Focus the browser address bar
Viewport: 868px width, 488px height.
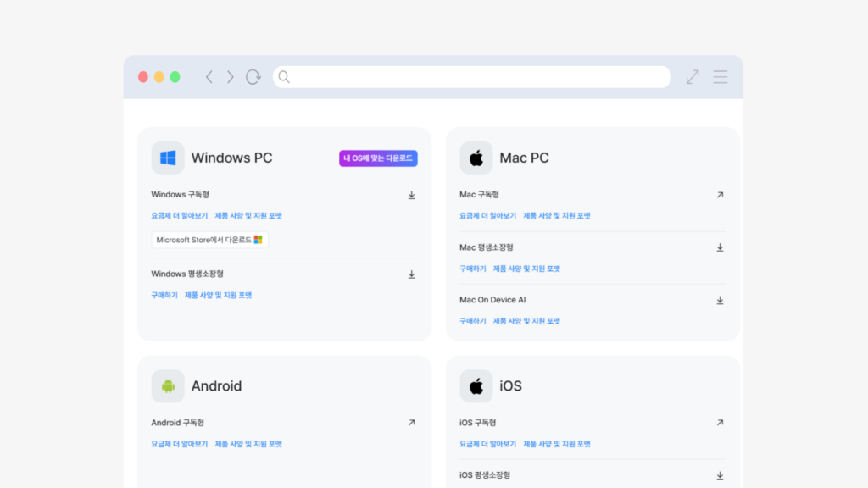point(471,77)
